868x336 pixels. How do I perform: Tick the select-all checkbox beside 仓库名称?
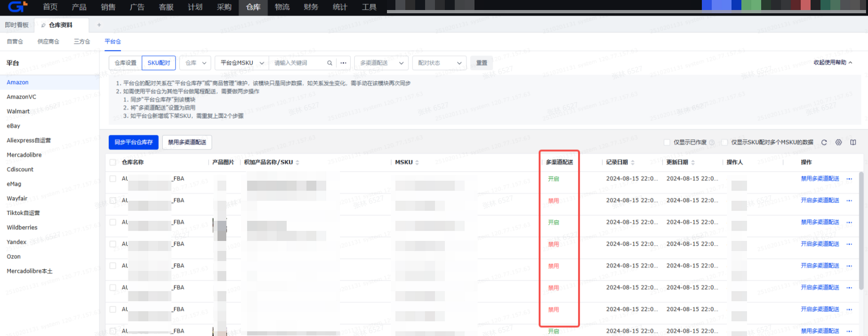click(113, 162)
